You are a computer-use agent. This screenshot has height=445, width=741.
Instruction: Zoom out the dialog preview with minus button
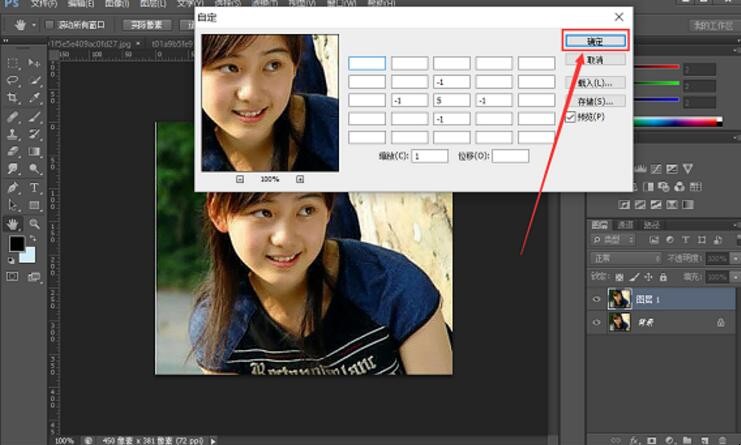tap(240, 180)
